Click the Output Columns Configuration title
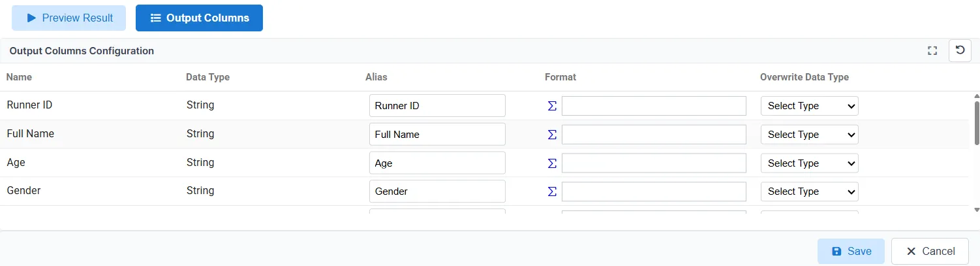This screenshot has height=266, width=980. click(82, 51)
